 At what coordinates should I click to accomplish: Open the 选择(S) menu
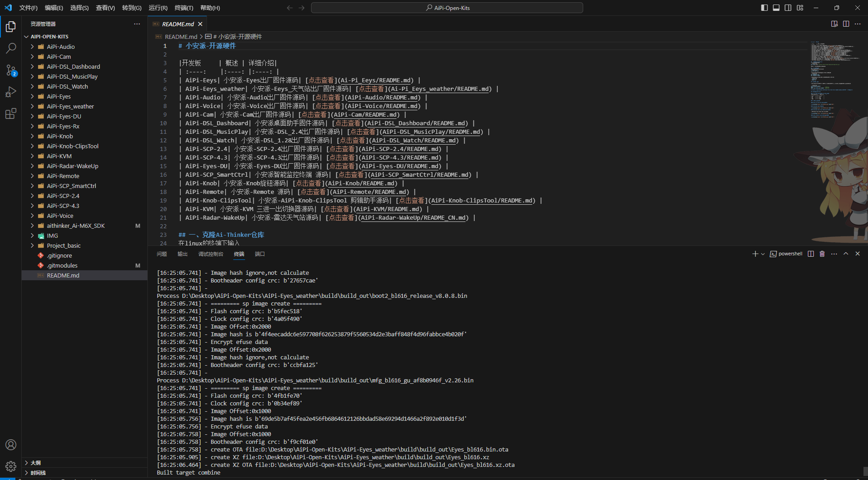click(80, 8)
